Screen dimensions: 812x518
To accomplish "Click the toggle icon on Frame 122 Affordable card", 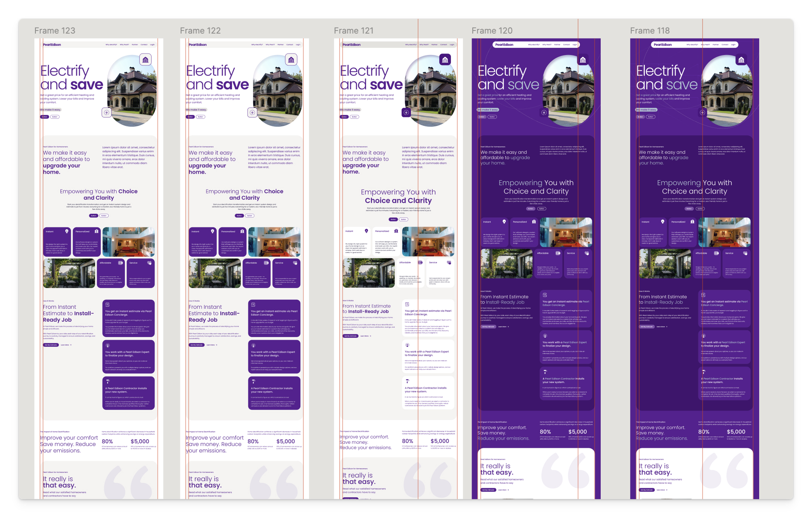I will (x=266, y=263).
